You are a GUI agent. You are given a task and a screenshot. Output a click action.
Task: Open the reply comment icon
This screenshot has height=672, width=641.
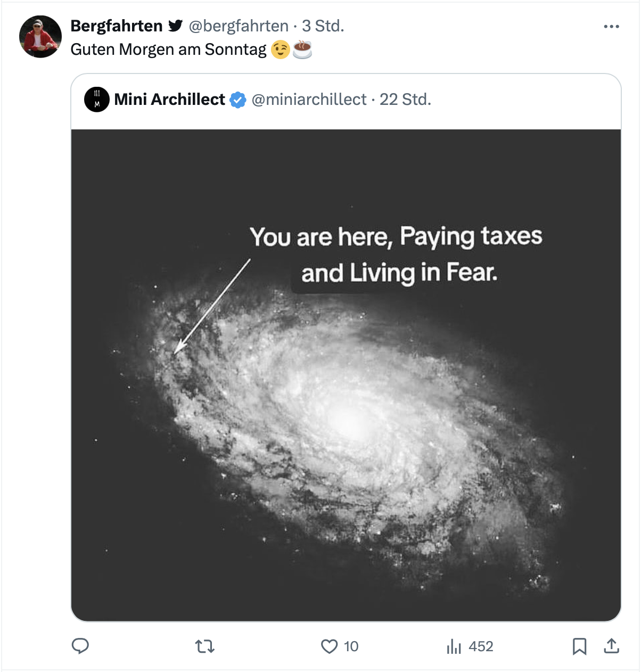(80, 646)
